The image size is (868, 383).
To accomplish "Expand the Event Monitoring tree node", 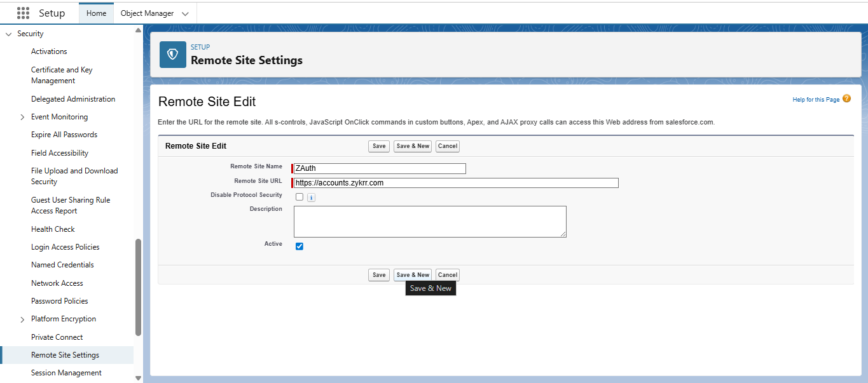I will [22, 117].
